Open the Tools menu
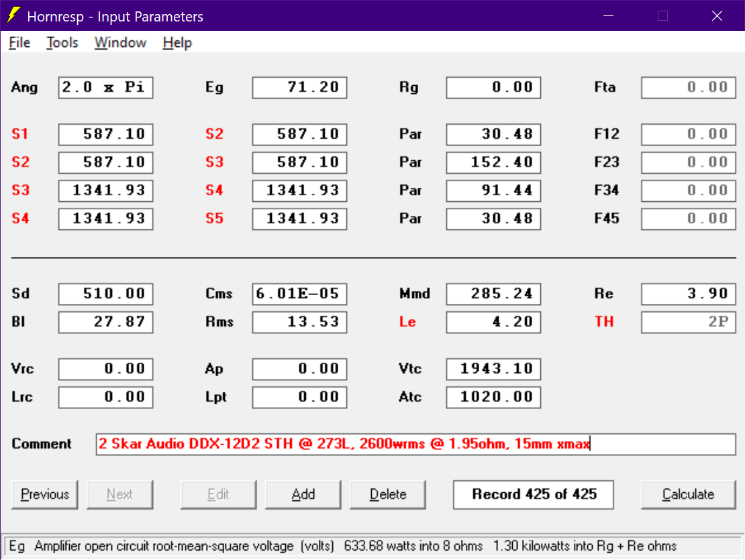This screenshot has width=745, height=560. tap(62, 43)
